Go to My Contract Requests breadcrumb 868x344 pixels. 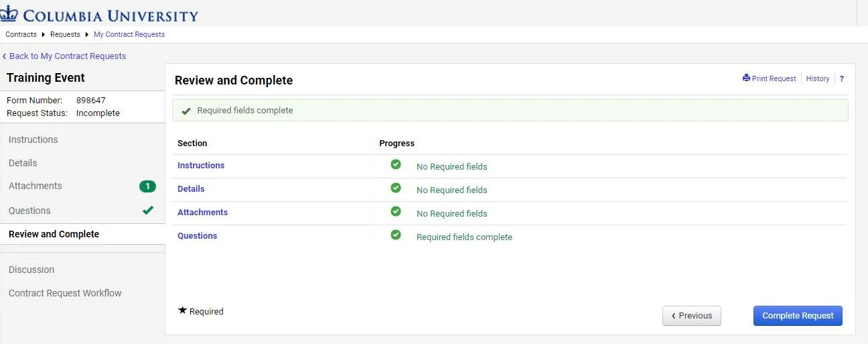[129, 34]
